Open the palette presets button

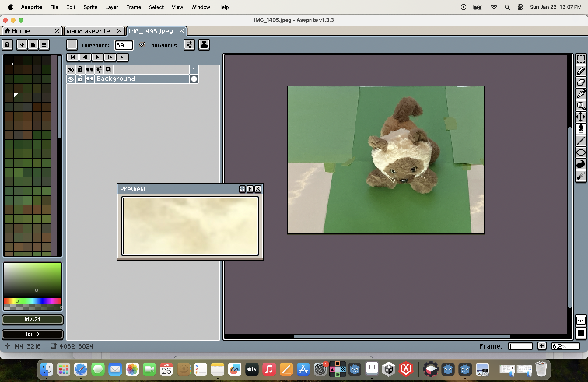point(33,45)
